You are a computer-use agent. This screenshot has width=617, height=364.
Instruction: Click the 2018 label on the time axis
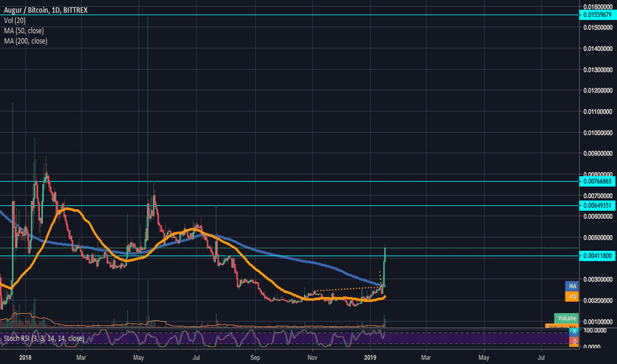tap(25, 357)
